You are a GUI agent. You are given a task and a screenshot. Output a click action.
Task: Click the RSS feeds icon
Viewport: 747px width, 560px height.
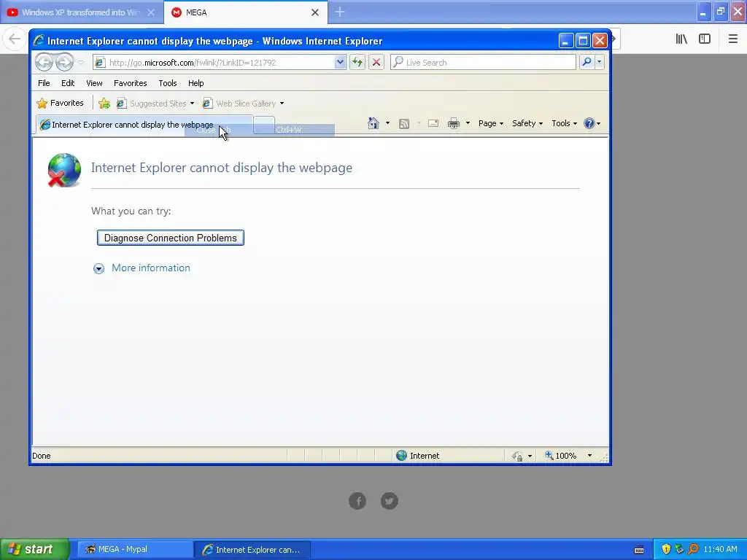click(404, 124)
